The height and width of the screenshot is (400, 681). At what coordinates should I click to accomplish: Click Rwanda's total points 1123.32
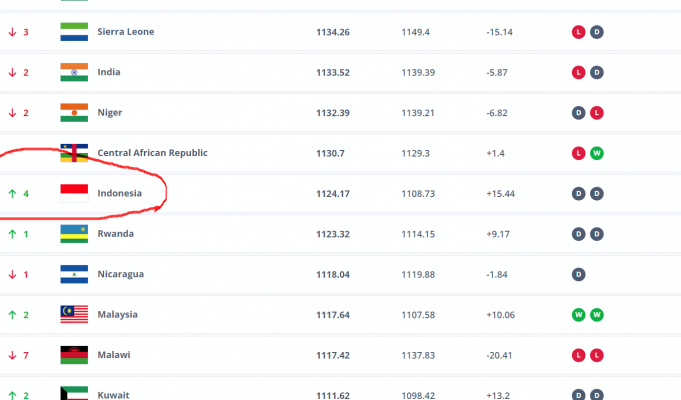(334, 234)
